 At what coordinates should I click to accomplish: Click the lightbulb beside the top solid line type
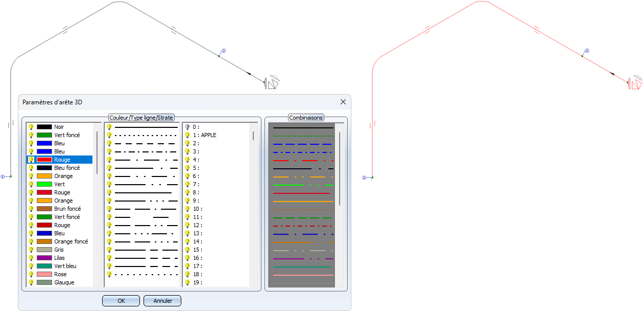109,127
